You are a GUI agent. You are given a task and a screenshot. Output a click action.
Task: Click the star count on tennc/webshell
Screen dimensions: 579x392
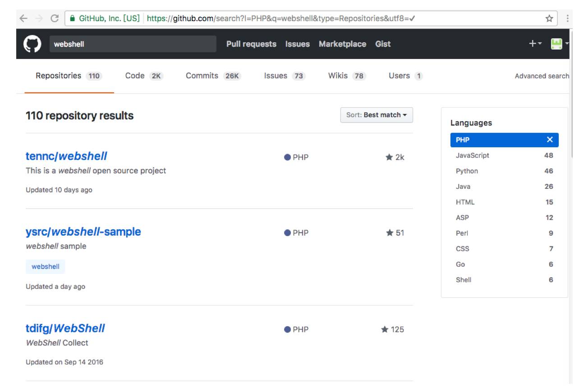(395, 157)
